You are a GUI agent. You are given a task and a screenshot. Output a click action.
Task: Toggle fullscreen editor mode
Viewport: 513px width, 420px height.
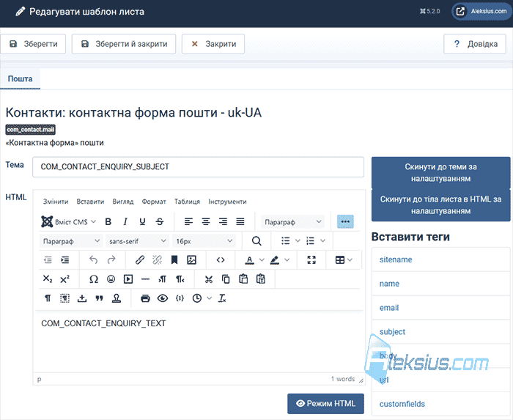click(x=311, y=260)
